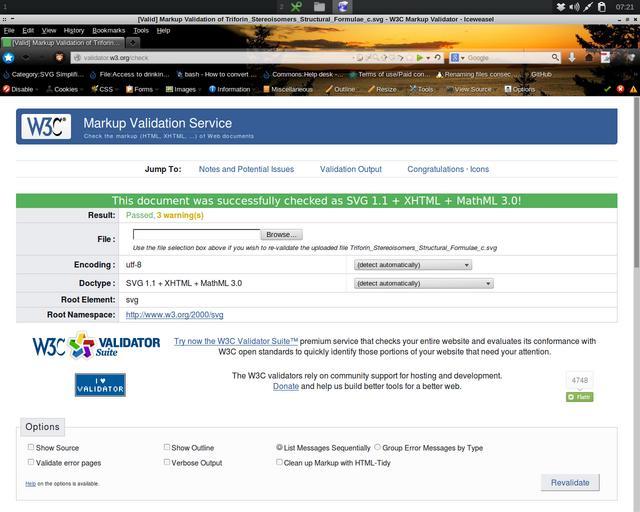The image size is (640, 512).
Task: Open the History menu
Action: [74, 31]
